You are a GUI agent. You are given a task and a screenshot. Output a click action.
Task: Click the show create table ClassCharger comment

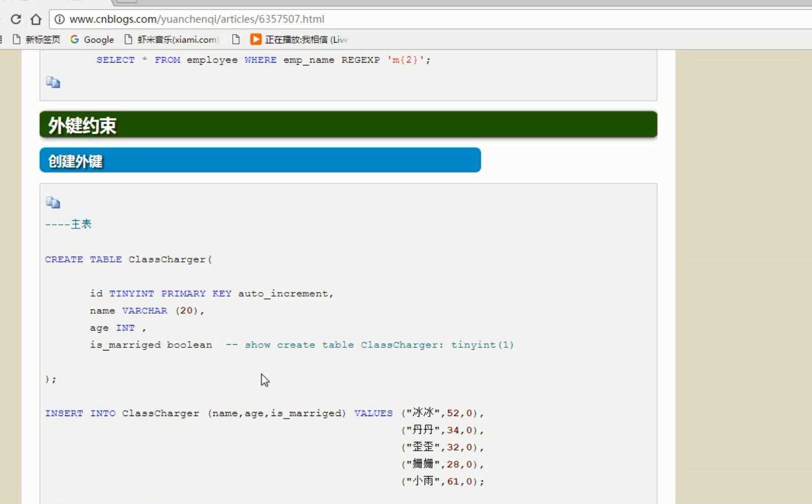tap(370, 345)
